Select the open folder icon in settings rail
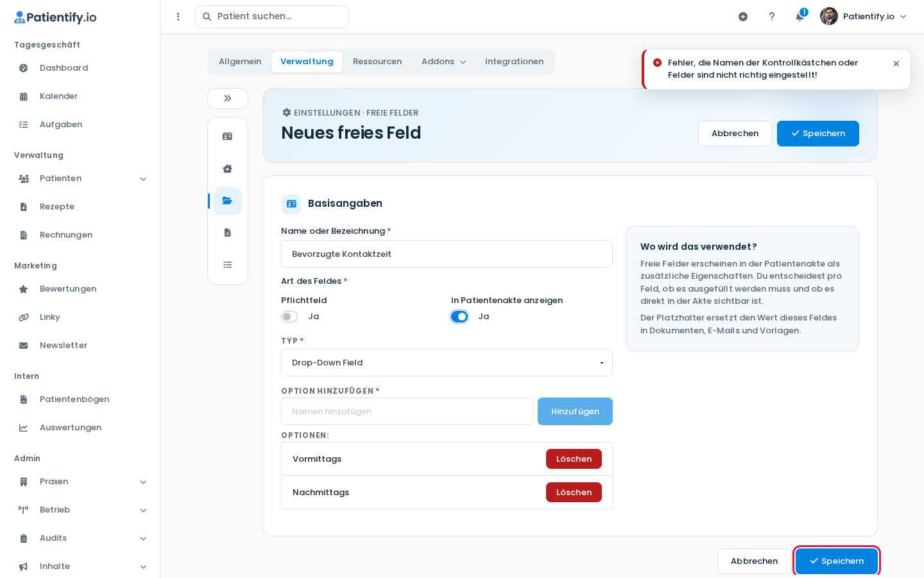Screen dimensions: 924x578 click(228, 201)
